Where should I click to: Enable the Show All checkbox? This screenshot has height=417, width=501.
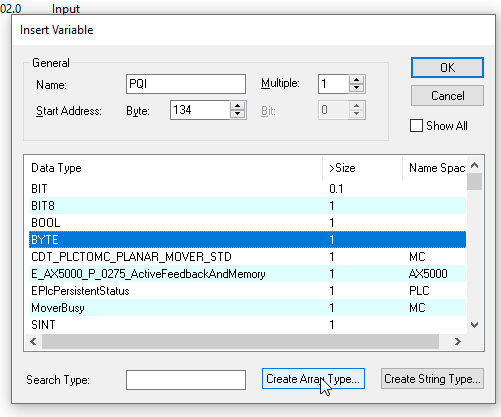pos(416,126)
